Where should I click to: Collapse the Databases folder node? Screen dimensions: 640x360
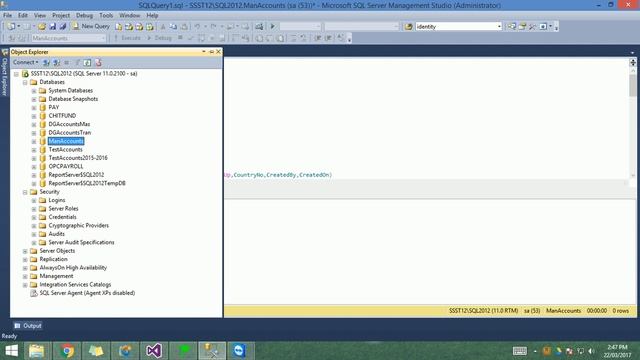coord(25,82)
